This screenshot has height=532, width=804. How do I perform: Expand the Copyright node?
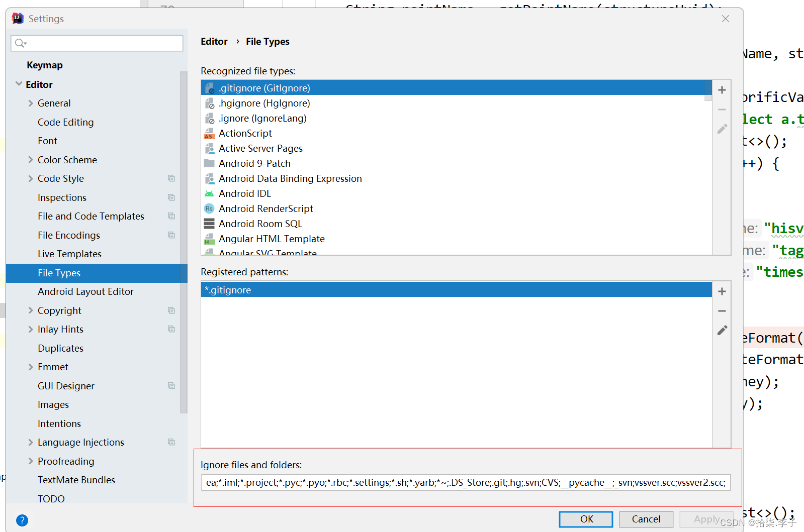pyautogui.click(x=31, y=310)
